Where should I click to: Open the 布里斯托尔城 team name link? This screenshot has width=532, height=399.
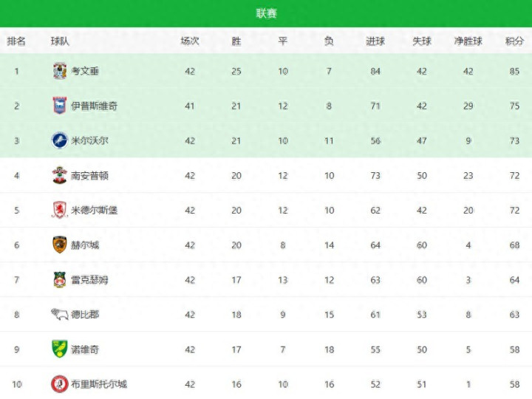pyautogui.click(x=99, y=383)
